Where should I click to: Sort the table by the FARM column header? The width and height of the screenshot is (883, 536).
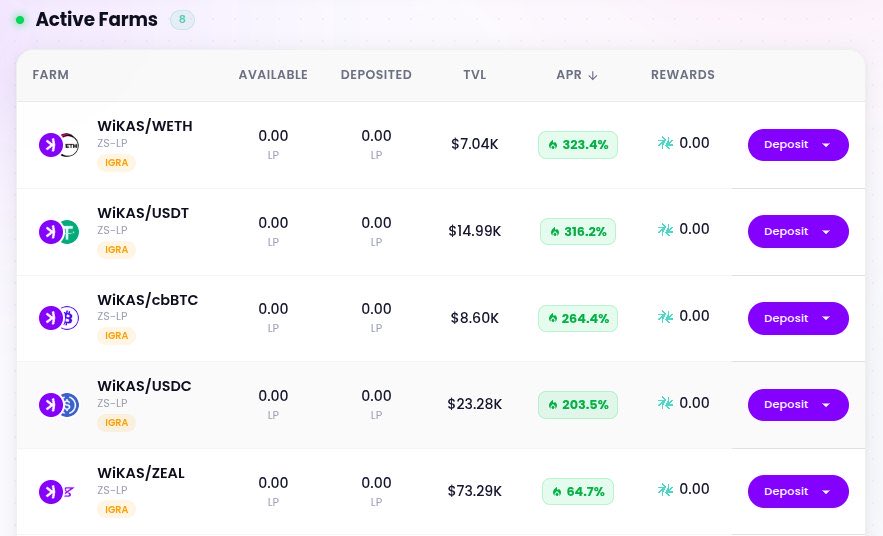point(51,75)
